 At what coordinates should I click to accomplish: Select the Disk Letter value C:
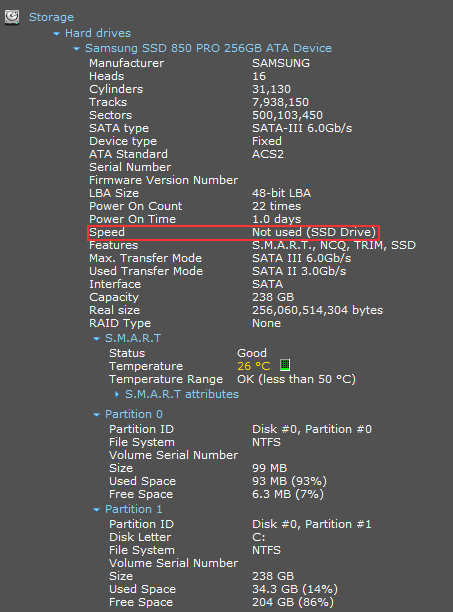point(258,537)
